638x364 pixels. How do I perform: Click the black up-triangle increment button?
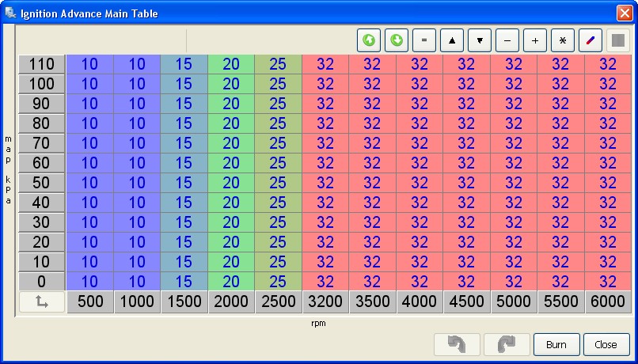pos(452,40)
